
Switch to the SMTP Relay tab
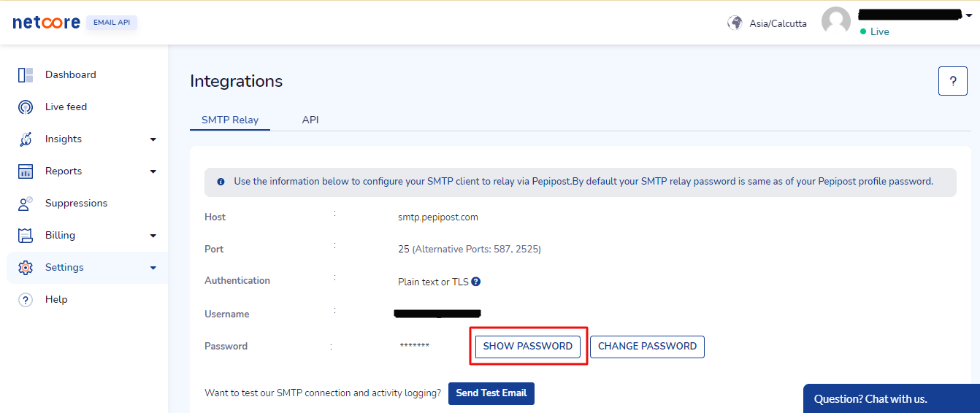tap(230, 120)
